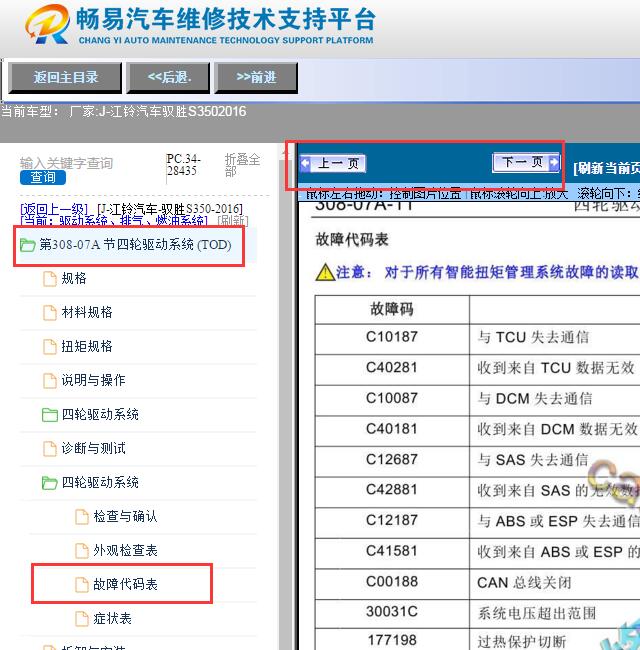Click 刷新当前页 link in viewer bar
The image size is (640, 650).
[x=606, y=168]
